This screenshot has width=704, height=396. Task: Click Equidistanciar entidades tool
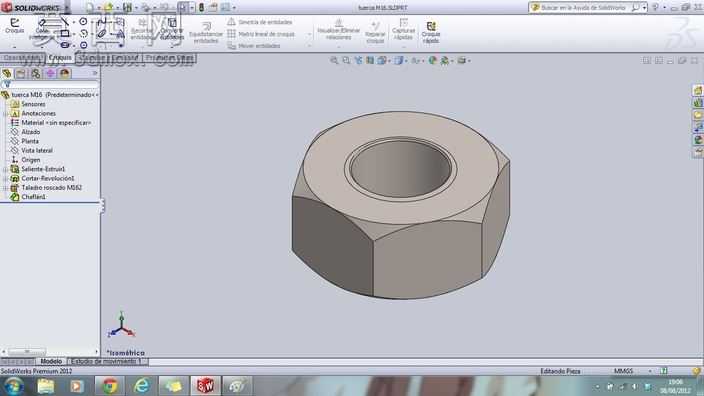coord(206,32)
